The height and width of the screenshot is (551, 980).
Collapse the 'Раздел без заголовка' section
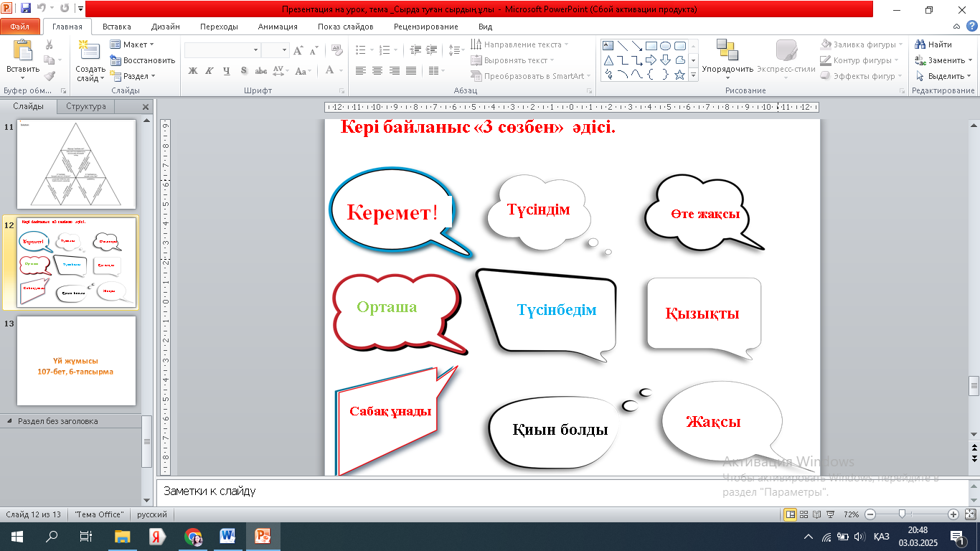[x=9, y=421]
